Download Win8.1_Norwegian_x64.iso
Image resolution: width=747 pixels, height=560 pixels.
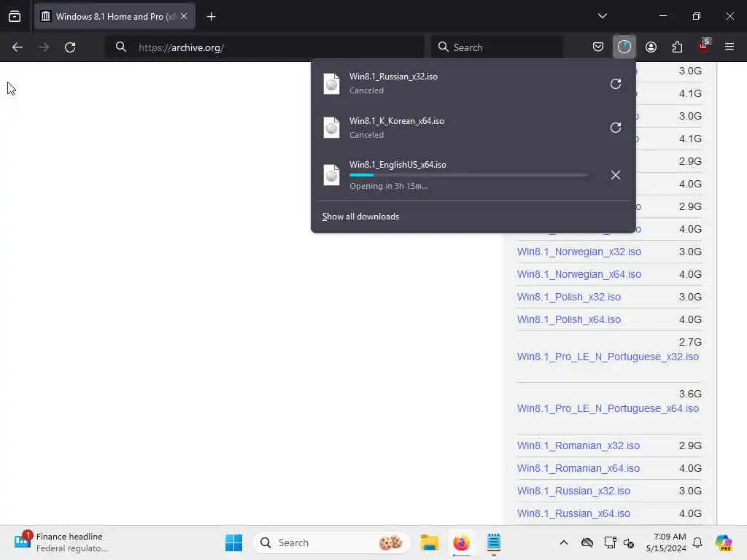click(578, 274)
